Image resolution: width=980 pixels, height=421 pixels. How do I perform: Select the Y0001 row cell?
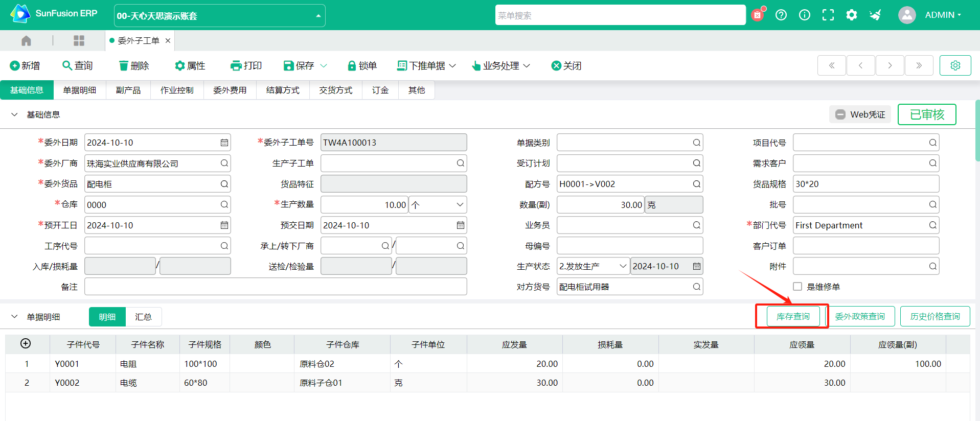click(x=83, y=364)
